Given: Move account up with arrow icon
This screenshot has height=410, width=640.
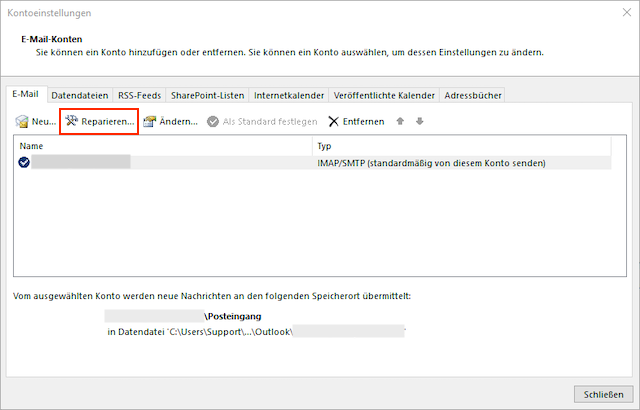Looking at the screenshot, I should pos(400,121).
